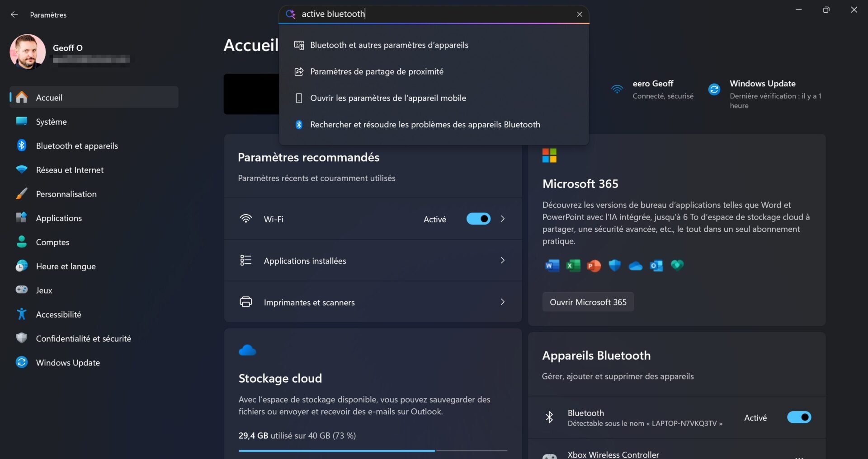Click the back arrow next to Paramètres

click(x=14, y=14)
